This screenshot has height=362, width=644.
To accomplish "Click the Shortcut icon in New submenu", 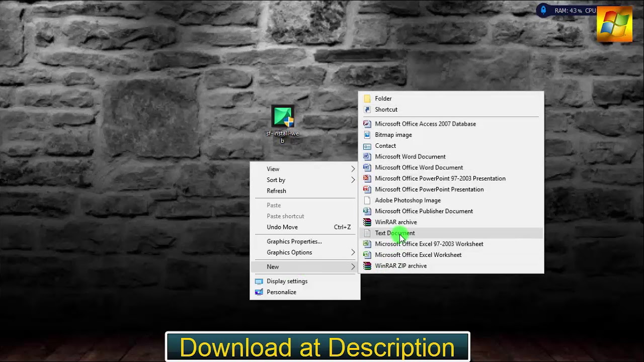I will pyautogui.click(x=367, y=110).
